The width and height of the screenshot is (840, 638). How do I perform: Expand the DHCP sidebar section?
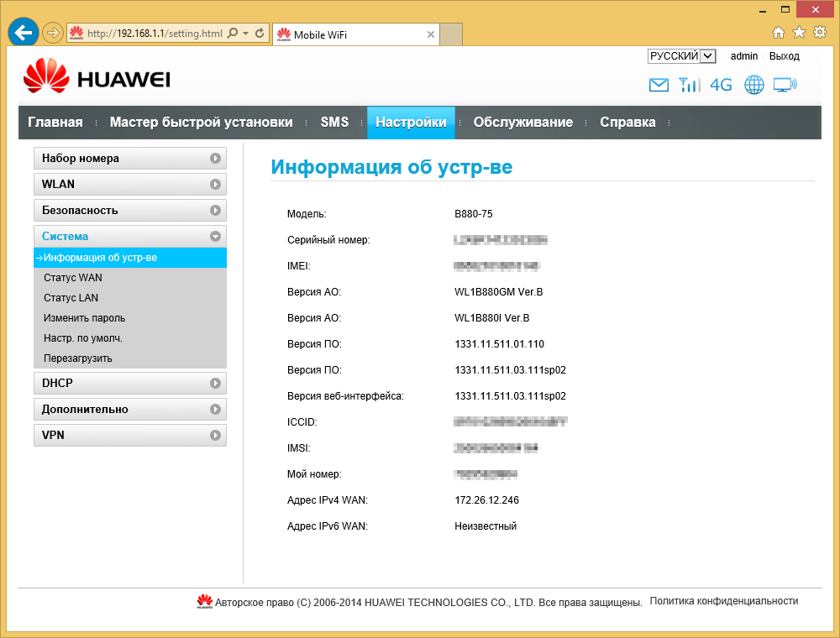pyautogui.click(x=130, y=384)
